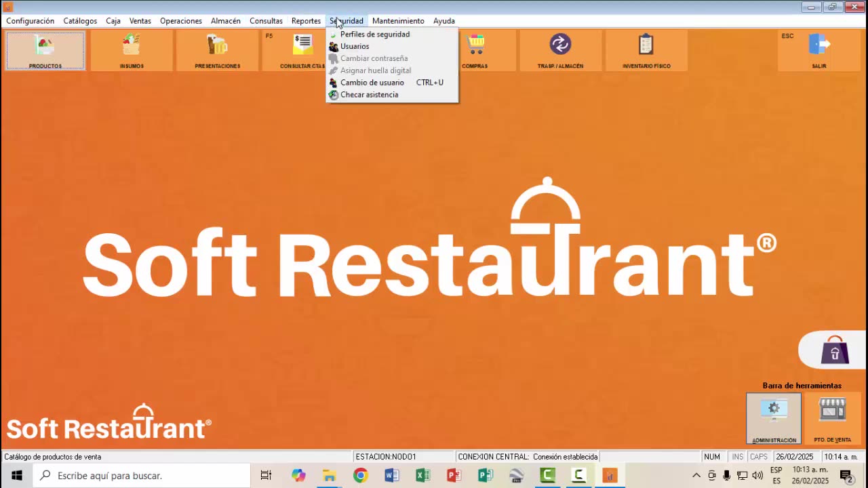Open Google Chrome from taskbar
Viewport: 868px width, 488px height.
click(x=360, y=476)
